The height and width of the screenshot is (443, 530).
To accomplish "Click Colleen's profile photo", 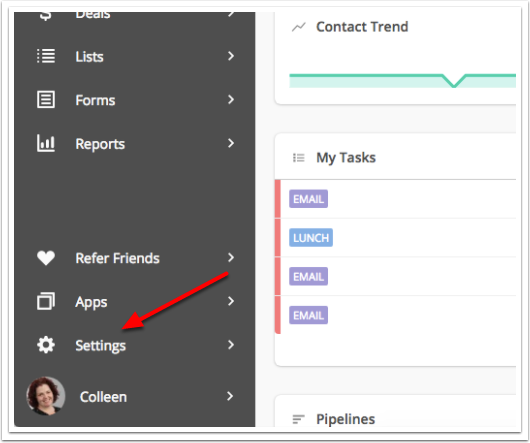I will 46,396.
